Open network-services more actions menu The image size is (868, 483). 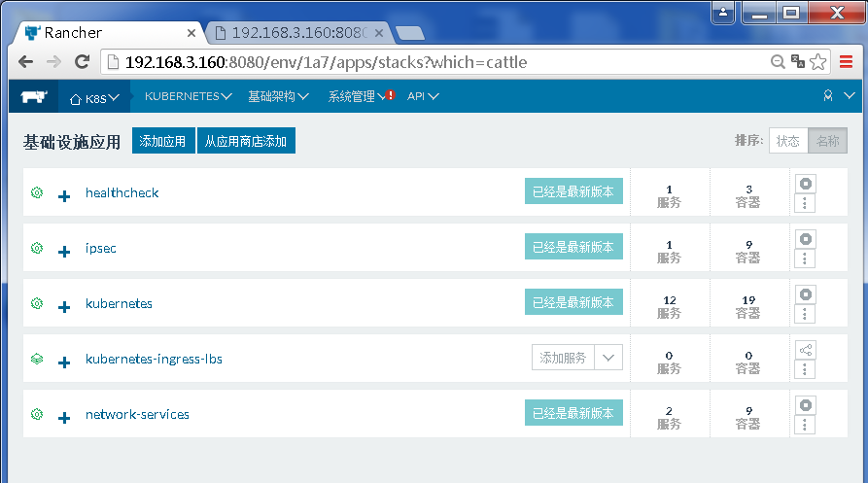pos(805,425)
